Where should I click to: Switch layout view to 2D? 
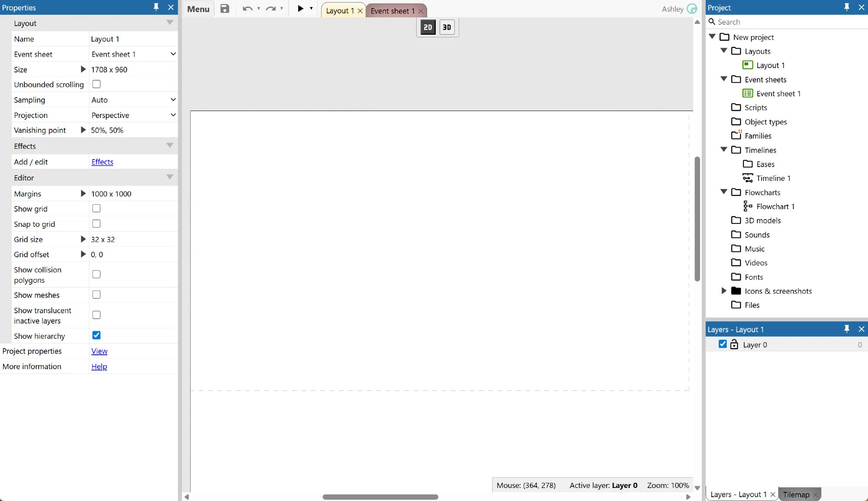point(428,27)
